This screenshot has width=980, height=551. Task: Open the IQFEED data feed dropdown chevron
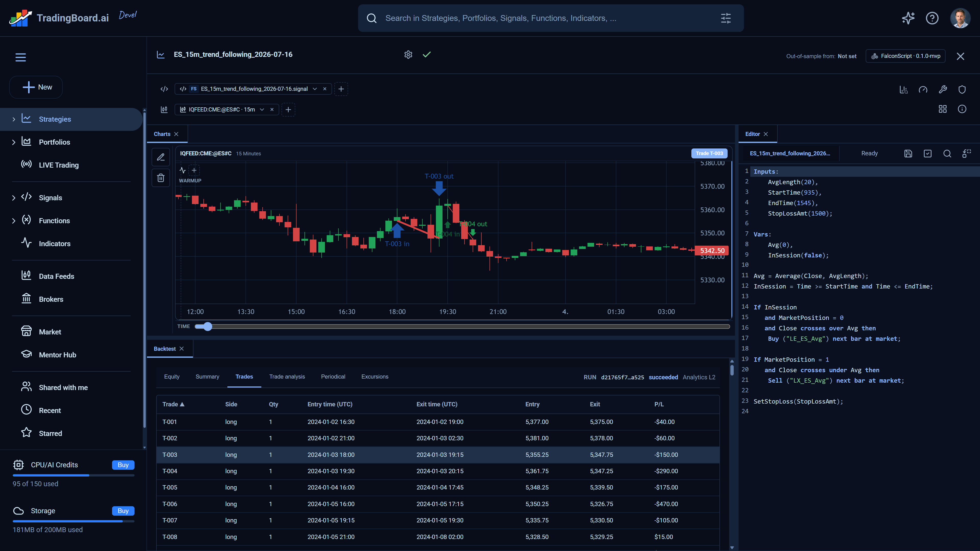(262, 109)
